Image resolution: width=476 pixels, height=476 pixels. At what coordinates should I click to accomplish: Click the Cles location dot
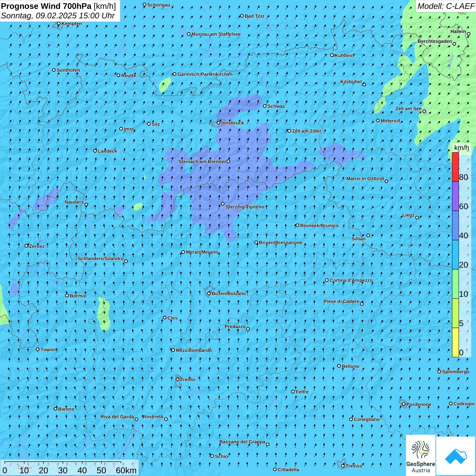pyautogui.click(x=165, y=318)
